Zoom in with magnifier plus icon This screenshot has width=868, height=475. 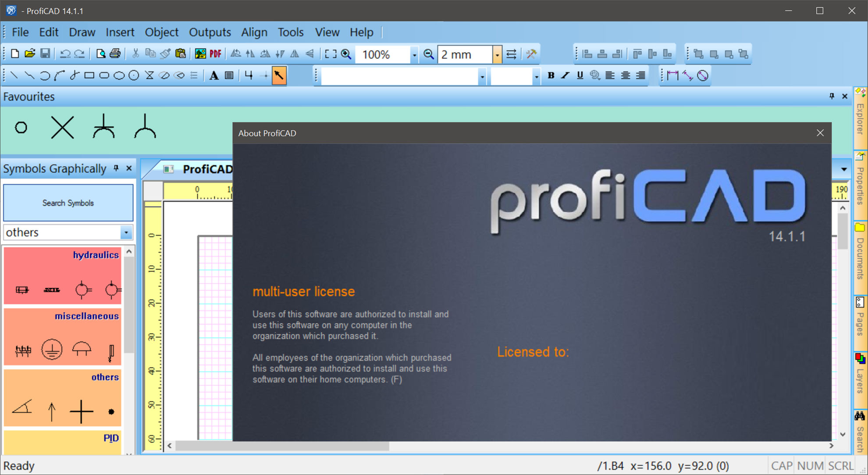point(346,54)
